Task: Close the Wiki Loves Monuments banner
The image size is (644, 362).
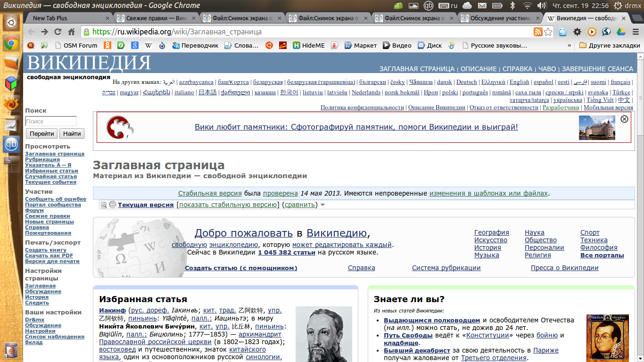Action: 624,119
